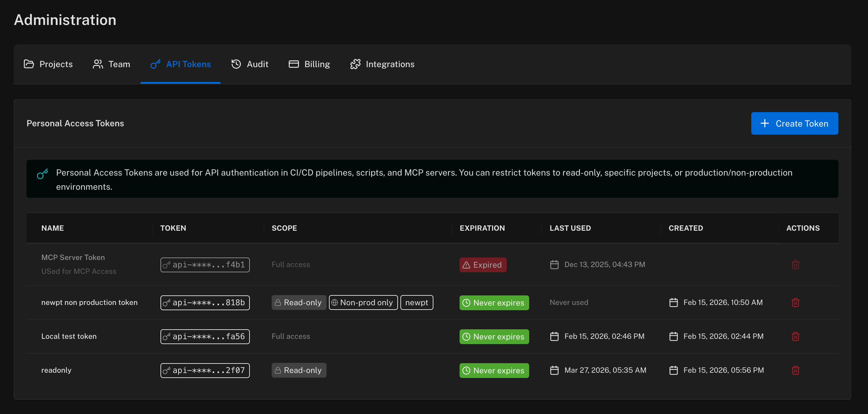The image size is (868, 414).
Task: Click Read-only badge on newpt token row
Action: (298, 302)
